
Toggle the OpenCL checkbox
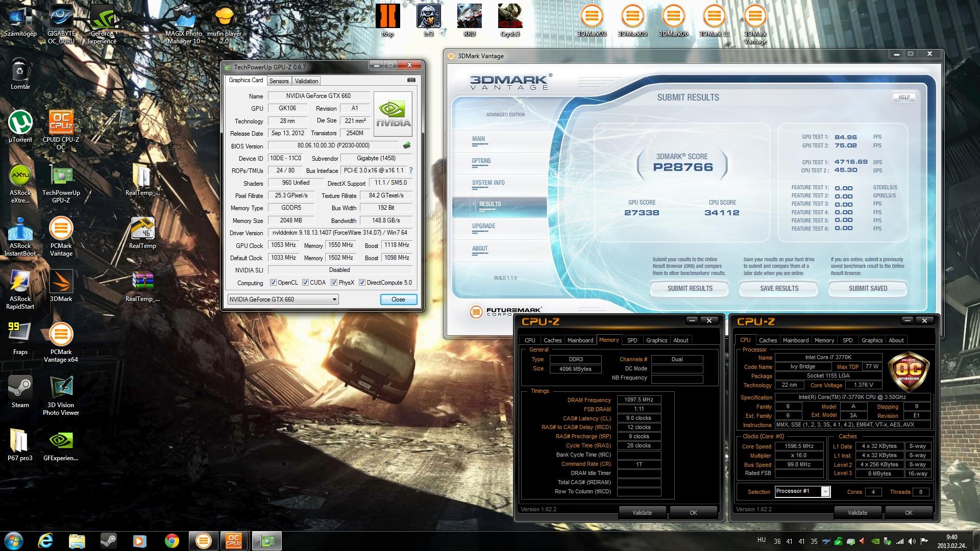tap(274, 283)
